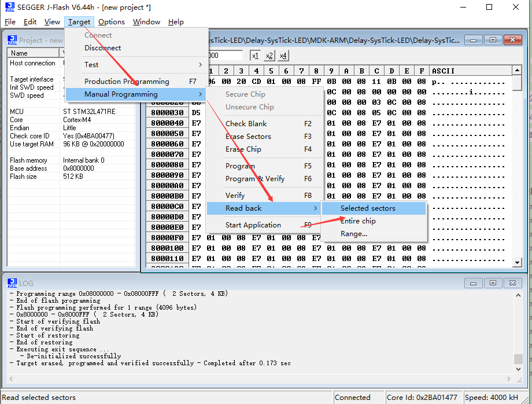The image size is (532, 404).
Task: Click the Name column header
Action: (33, 53)
